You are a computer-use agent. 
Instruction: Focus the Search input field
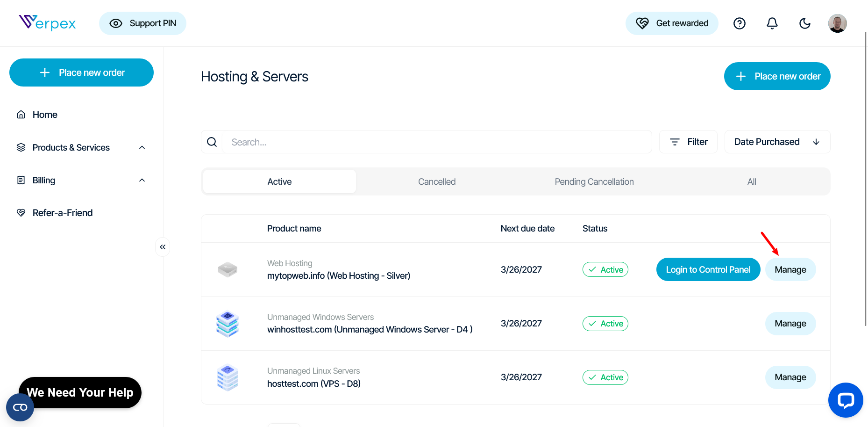coord(437,142)
